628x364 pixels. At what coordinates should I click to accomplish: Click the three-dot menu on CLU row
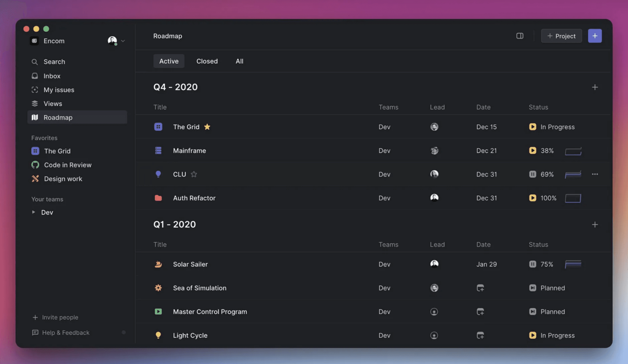pyautogui.click(x=595, y=174)
